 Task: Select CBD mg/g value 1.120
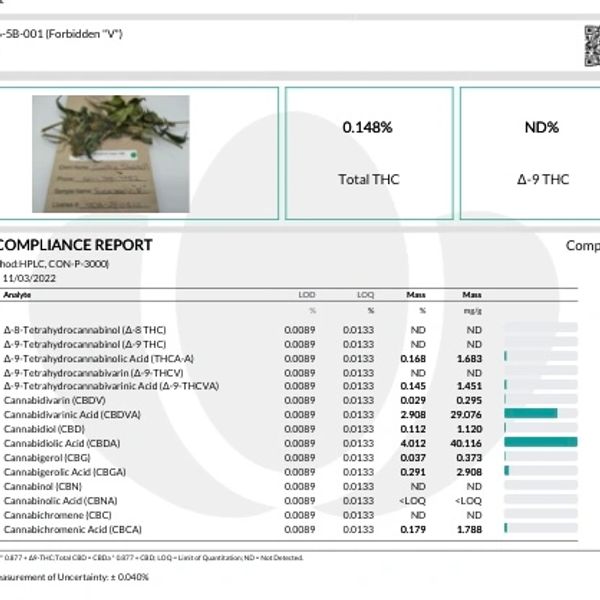470,429
